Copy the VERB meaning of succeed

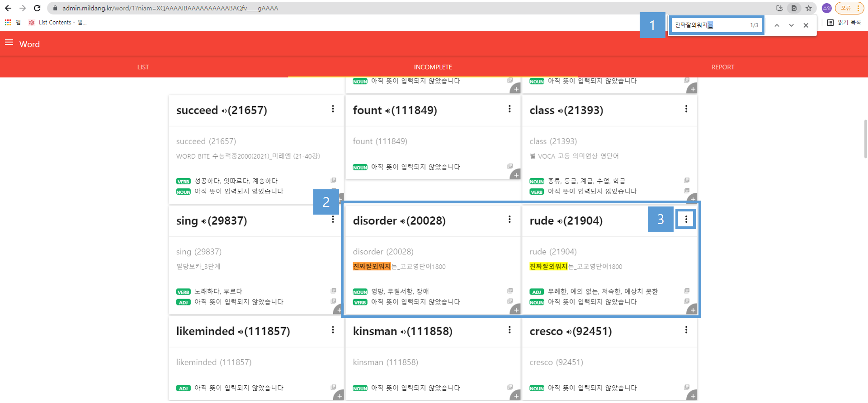click(x=333, y=180)
